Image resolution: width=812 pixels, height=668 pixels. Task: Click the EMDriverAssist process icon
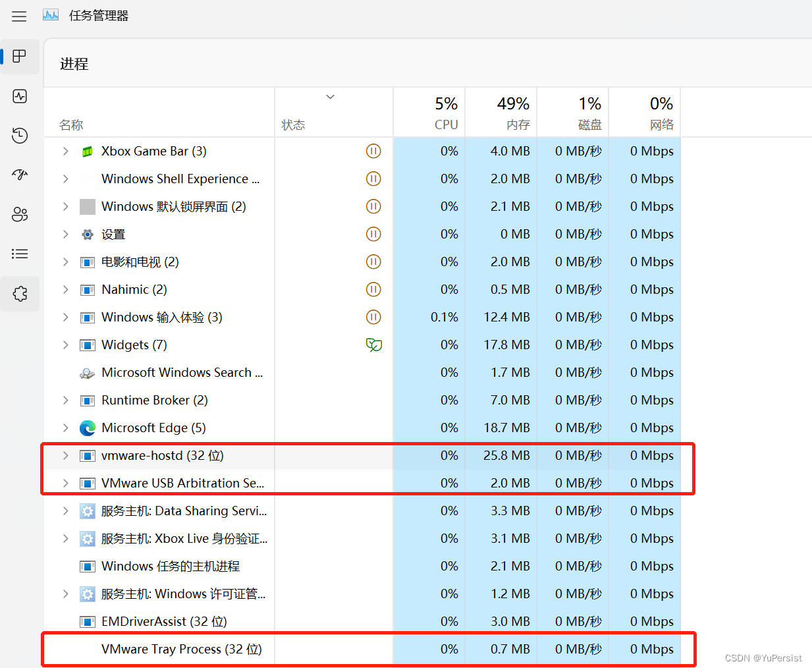pyautogui.click(x=88, y=622)
